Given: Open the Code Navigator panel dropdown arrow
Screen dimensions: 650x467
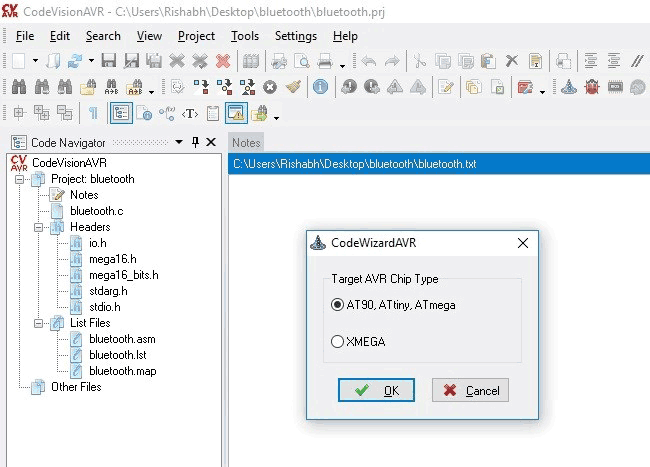Looking at the screenshot, I should (178, 142).
